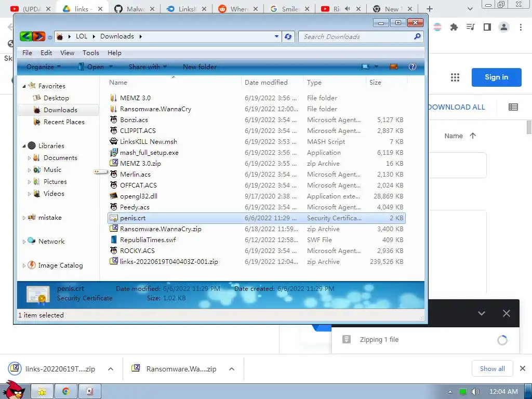
Task: Select the Ransomware.WannaCry.zip file row
Action: click(257, 229)
